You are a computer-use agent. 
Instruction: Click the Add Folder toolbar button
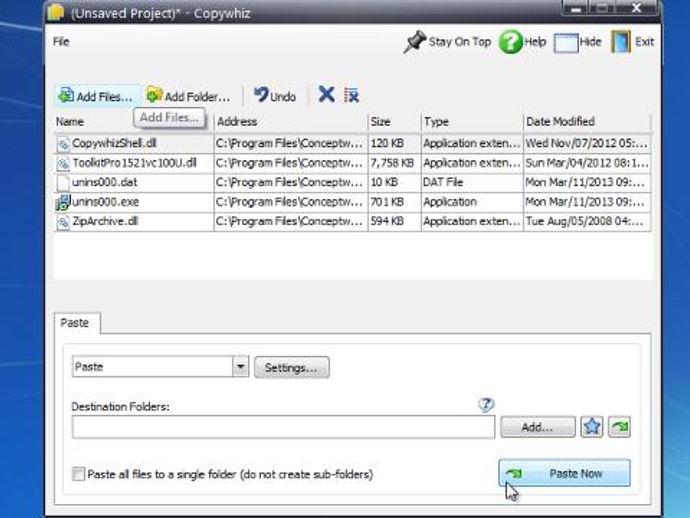188,96
